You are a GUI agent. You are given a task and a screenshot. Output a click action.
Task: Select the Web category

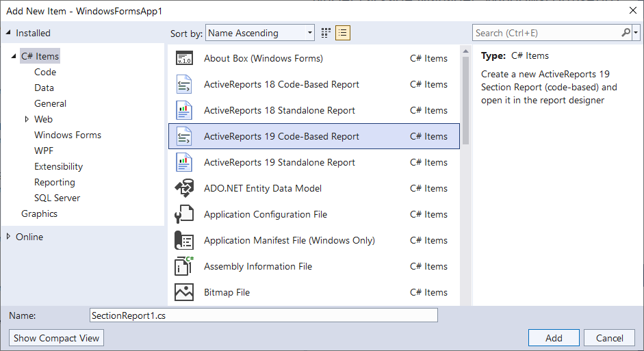pos(43,119)
